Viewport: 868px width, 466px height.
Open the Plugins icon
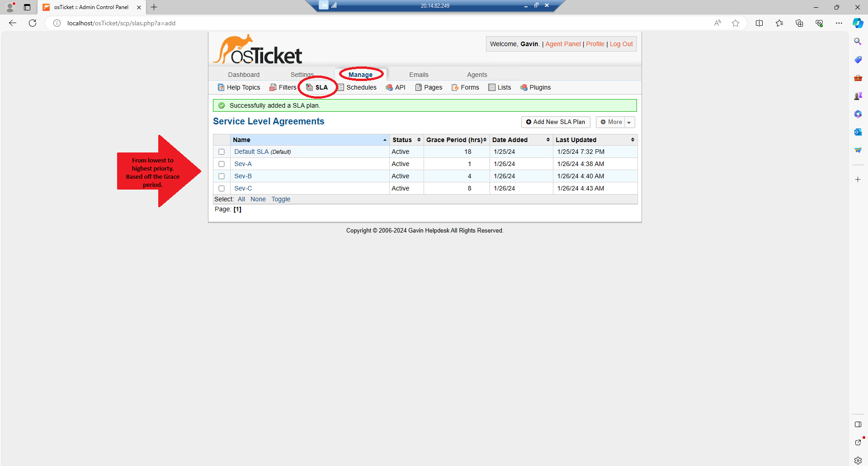(524, 87)
